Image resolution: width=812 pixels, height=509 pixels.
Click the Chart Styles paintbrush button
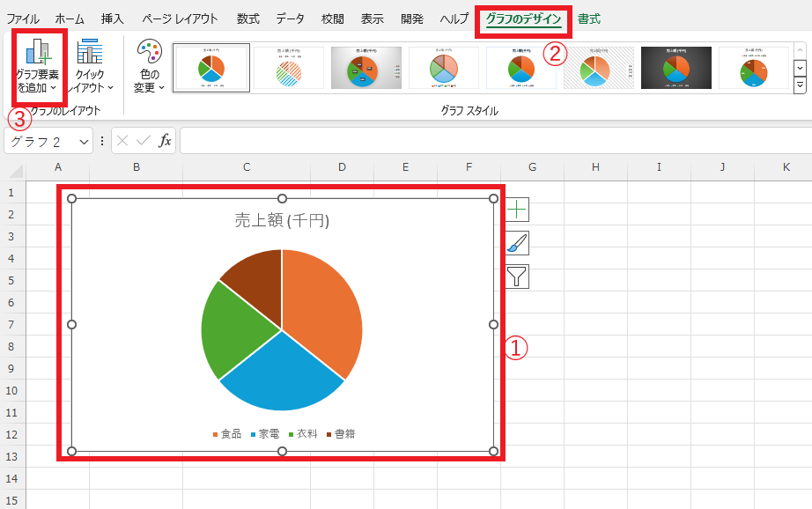pyautogui.click(x=517, y=243)
